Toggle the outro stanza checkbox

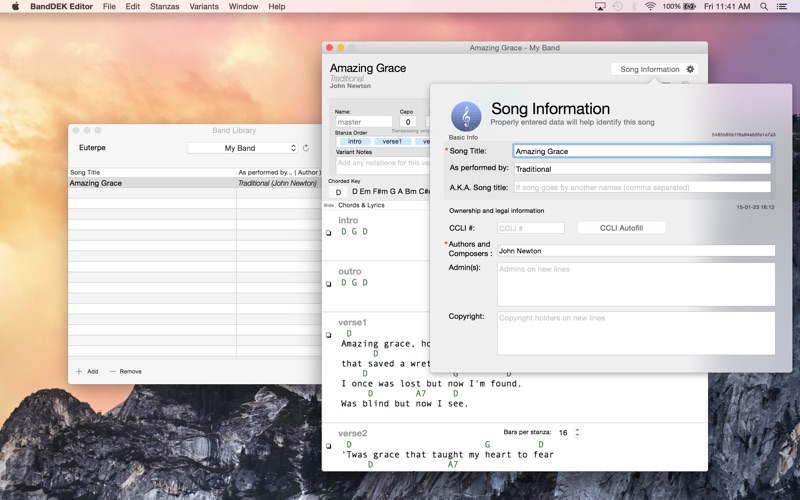click(328, 284)
